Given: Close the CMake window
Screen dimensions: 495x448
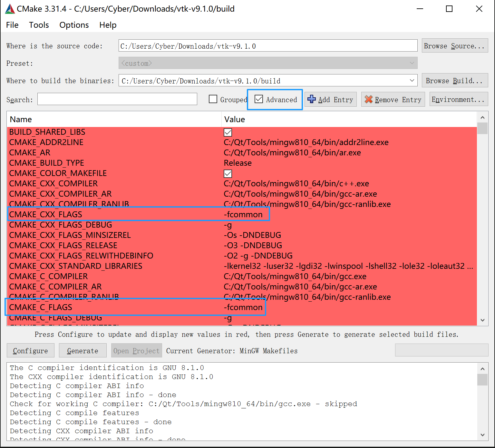Looking at the screenshot, I should pyautogui.click(x=479, y=9).
